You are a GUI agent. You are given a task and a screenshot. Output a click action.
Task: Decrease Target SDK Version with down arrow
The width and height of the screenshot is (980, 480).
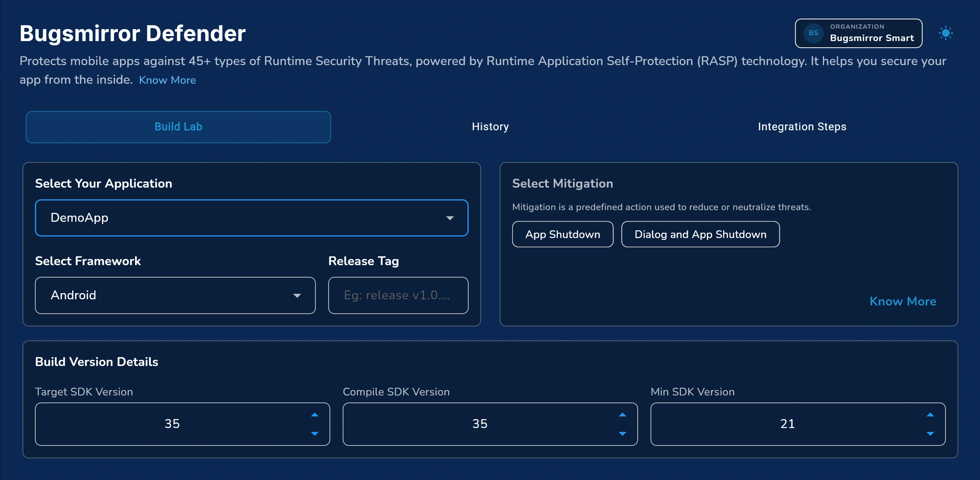coord(315,433)
